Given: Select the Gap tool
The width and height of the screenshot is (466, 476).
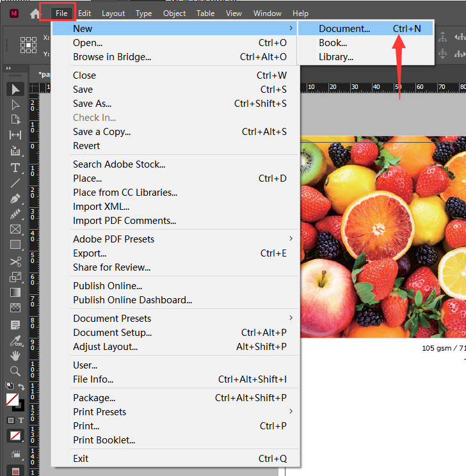Looking at the screenshot, I should (15, 135).
